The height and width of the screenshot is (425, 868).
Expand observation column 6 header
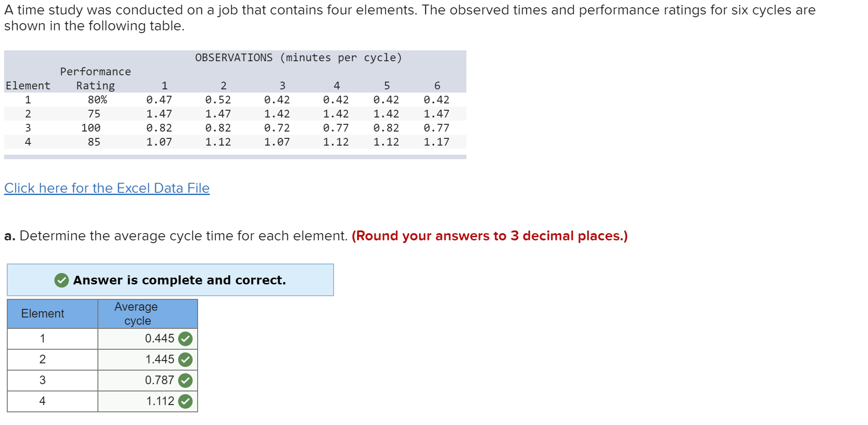(436, 85)
